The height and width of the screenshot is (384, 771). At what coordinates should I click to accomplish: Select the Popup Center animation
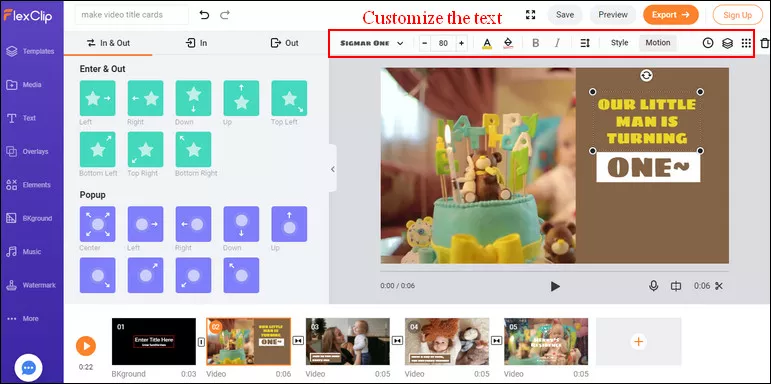point(97,224)
